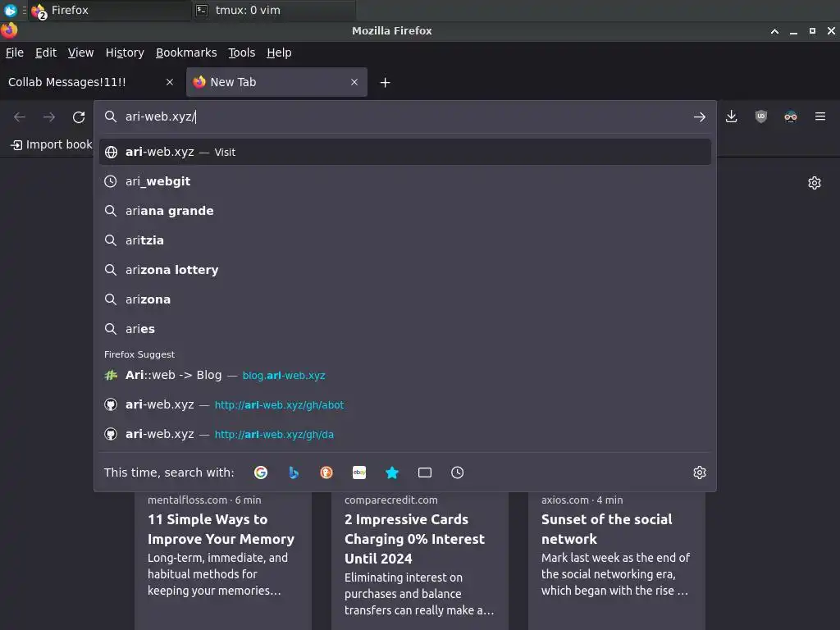
Task: Open the Tools menu
Action: [242, 52]
